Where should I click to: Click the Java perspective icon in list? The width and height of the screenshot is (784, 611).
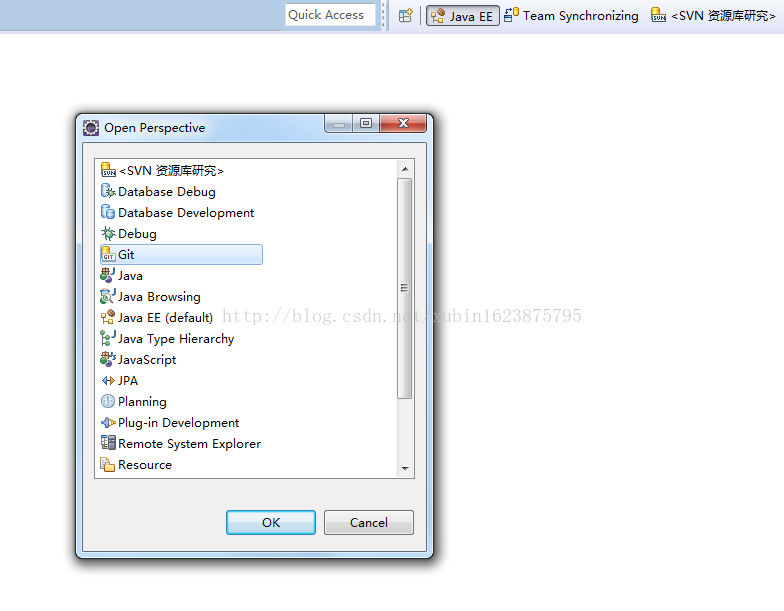click(x=108, y=275)
